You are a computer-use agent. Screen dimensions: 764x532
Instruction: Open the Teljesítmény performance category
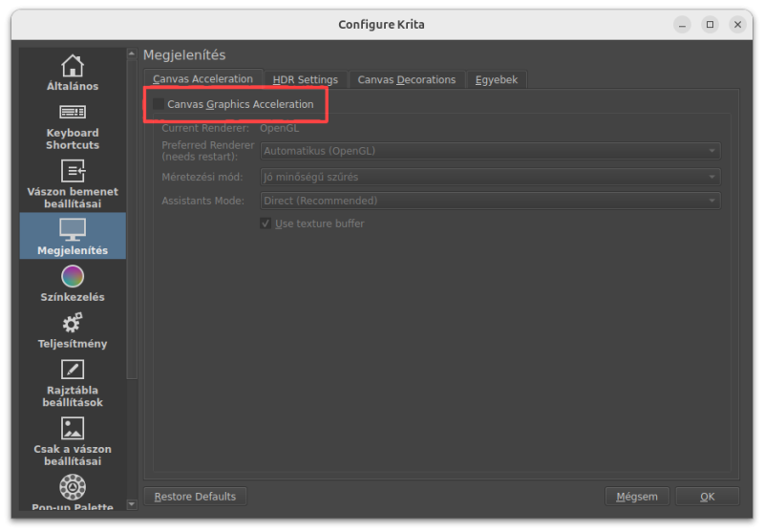pos(73,330)
